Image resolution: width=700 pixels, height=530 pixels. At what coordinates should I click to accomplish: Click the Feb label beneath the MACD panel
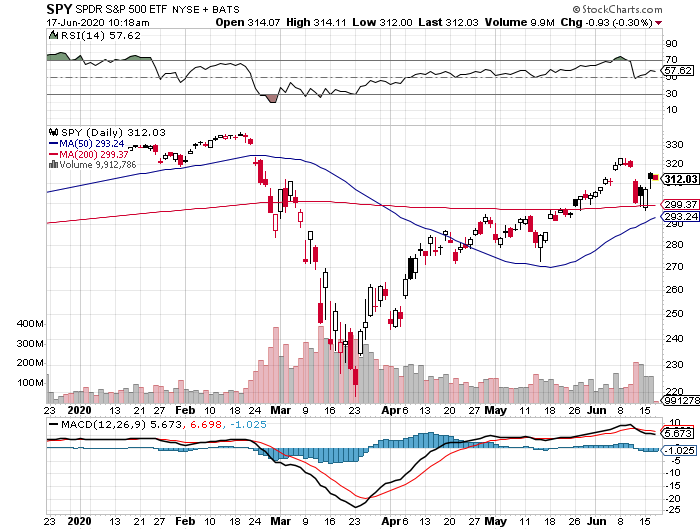pyautogui.click(x=185, y=521)
